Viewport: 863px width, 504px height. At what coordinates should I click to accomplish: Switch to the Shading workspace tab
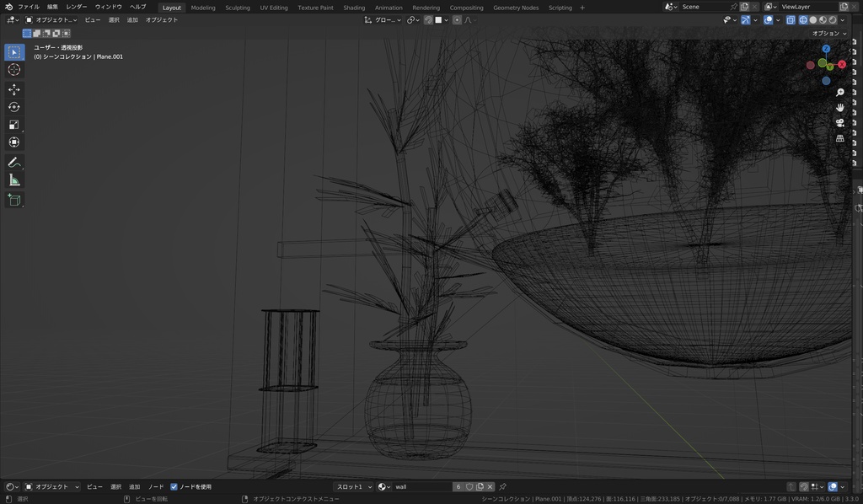[354, 8]
